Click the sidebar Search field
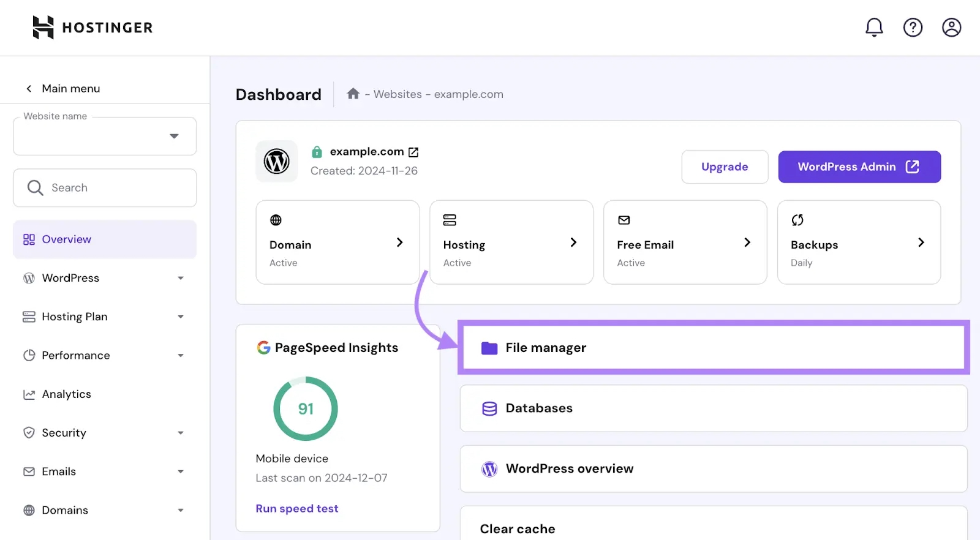Screen dimensions: 980x540 105,188
